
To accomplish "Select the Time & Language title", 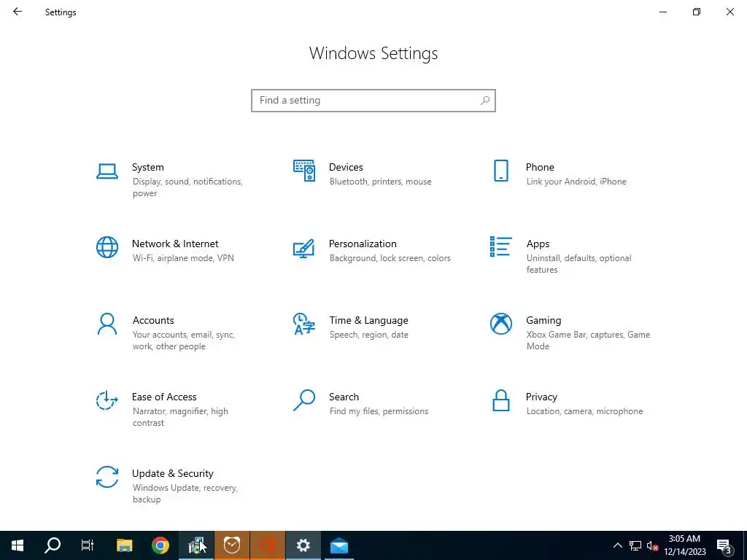I will coord(368,321).
